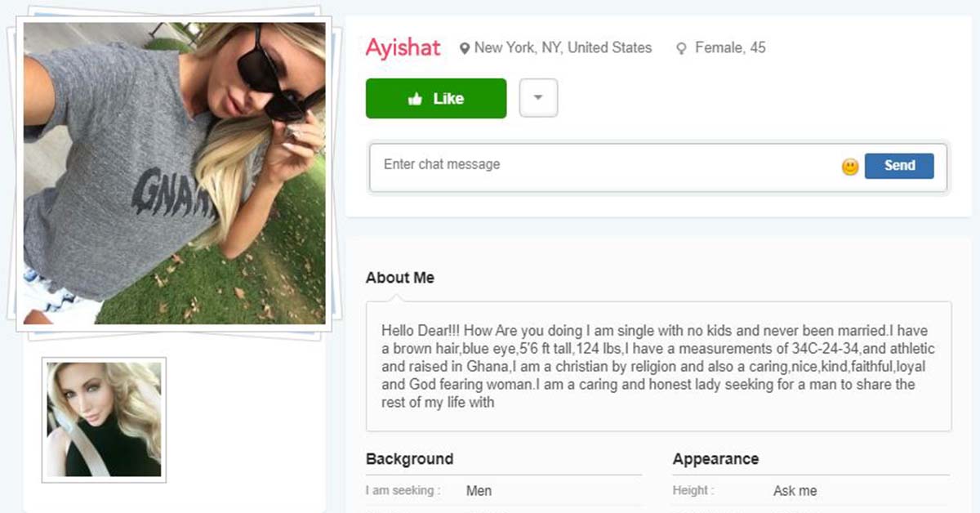Switch to the Background section heading
Image resolution: width=980 pixels, height=513 pixels.
(x=408, y=458)
